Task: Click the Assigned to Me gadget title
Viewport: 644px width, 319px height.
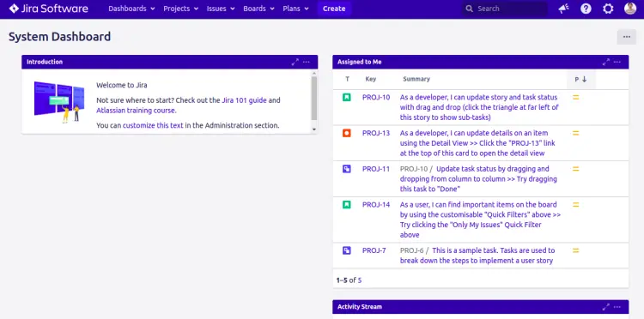Action: pos(360,62)
